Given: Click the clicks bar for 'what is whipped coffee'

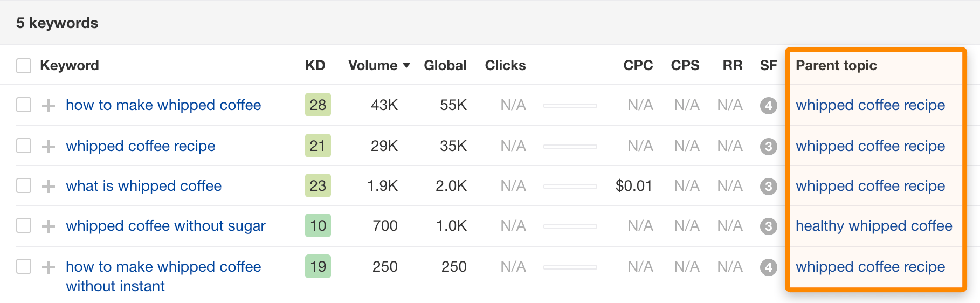Looking at the screenshot, I should coord(570,186).
